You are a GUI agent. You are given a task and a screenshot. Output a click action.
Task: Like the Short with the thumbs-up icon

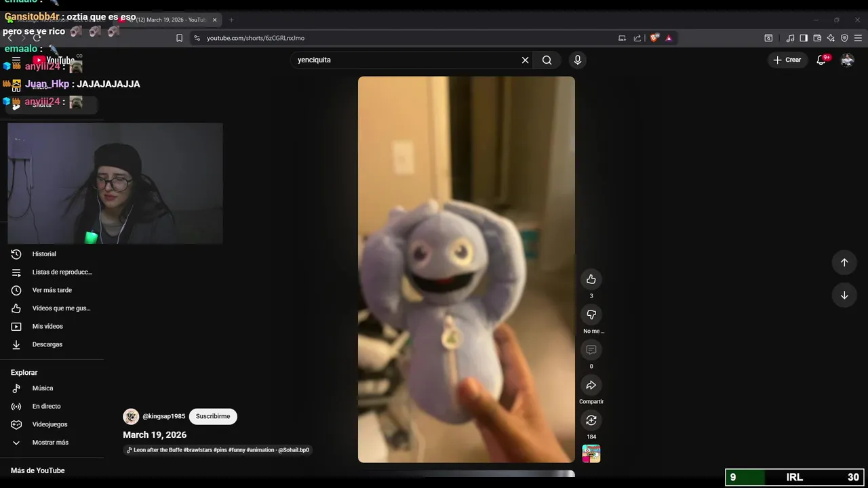pyautogui.click(x=591, y=279)
